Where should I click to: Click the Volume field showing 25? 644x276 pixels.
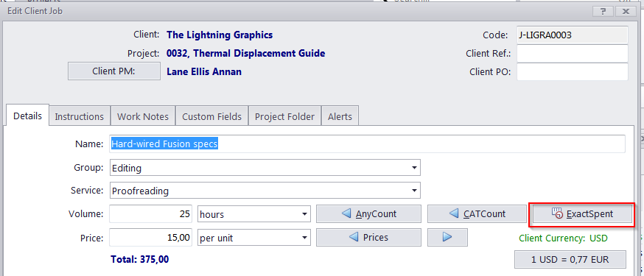click(x=151, y=214)
